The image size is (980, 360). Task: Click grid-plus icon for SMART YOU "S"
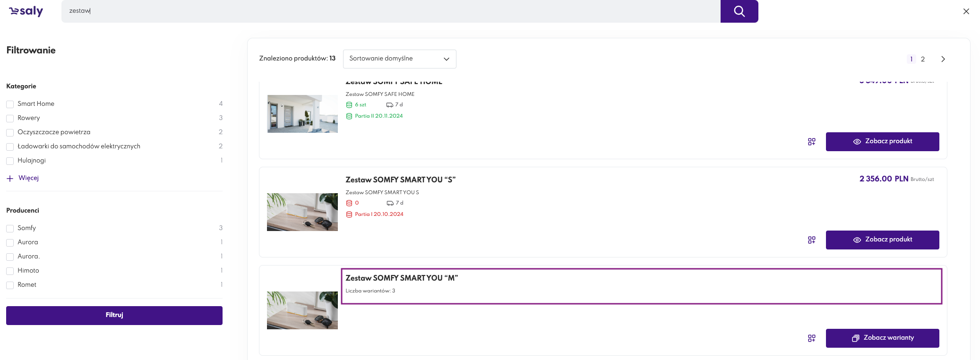(811, 240)
